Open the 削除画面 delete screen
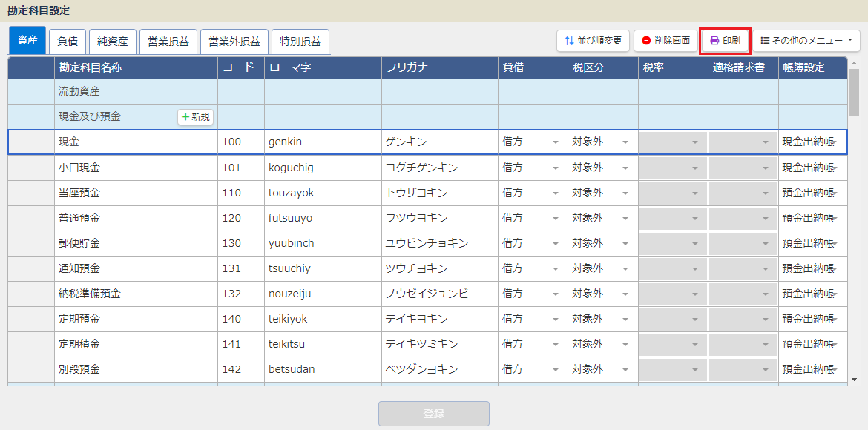The height and width of the screenshot is (430, 868). click(x=665, y=41)
